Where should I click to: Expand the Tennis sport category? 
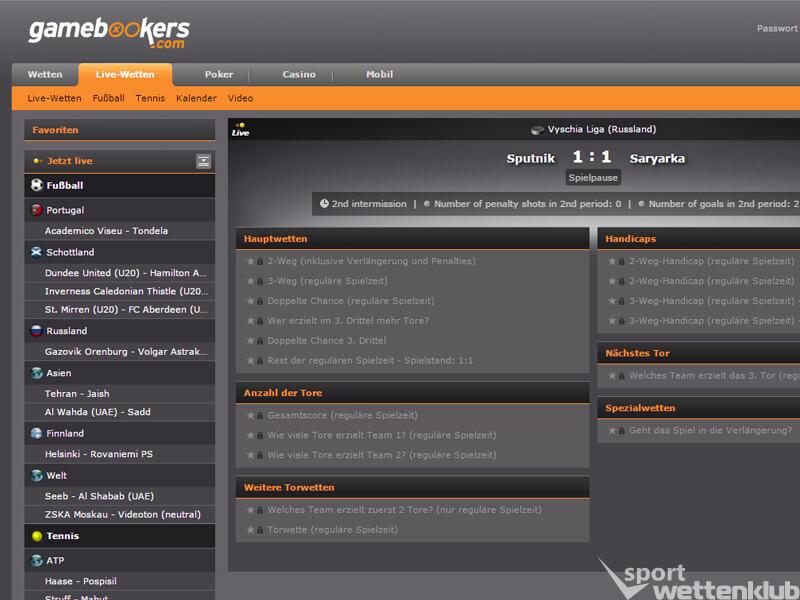119,536
